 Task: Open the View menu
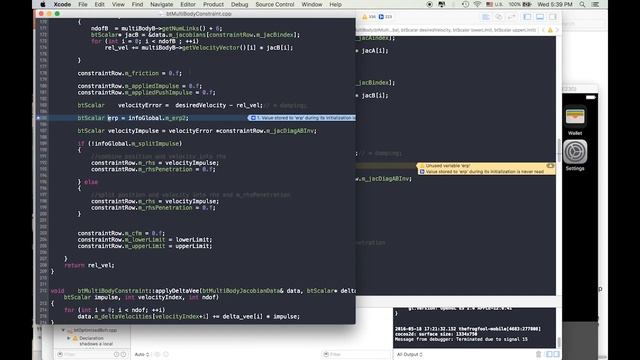pyautogui.click(x=118, y=4)
